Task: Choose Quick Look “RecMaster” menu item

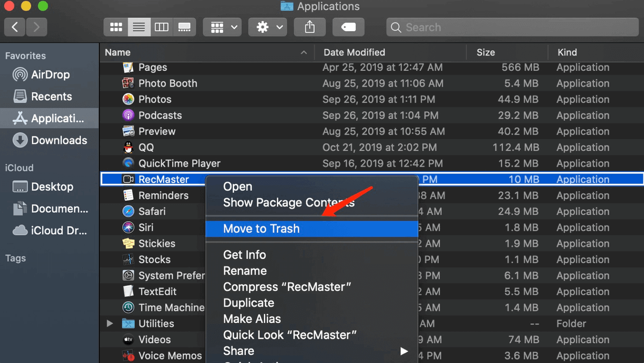Action: click(x=312, y=335)
